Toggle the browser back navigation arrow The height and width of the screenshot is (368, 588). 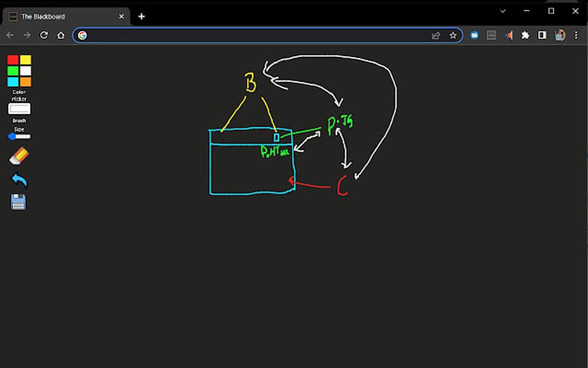tap(9, 35)
